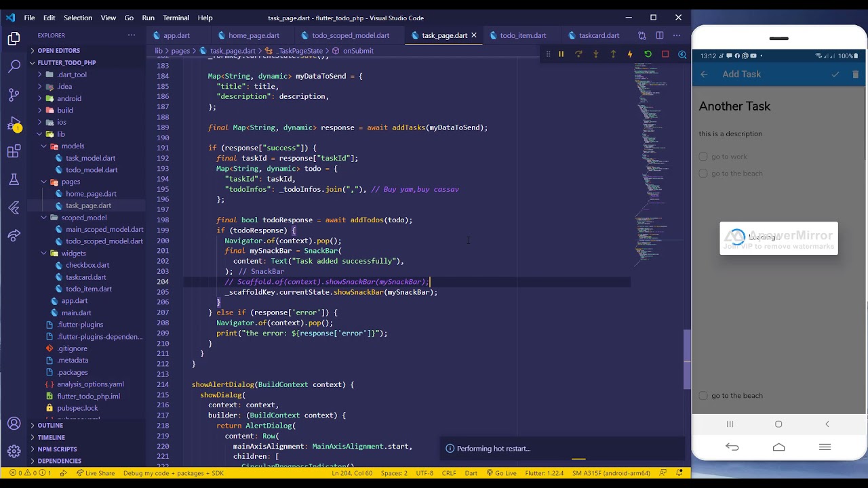Open the Extensions view
This screenshot has width=868, height=488.
point(14,151)
